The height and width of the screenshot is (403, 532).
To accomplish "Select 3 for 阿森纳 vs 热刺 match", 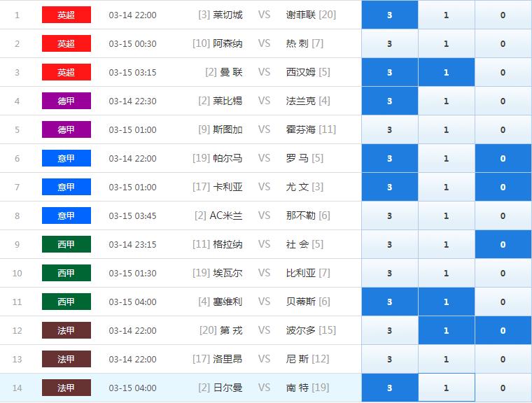I will [x=389, y=43].
